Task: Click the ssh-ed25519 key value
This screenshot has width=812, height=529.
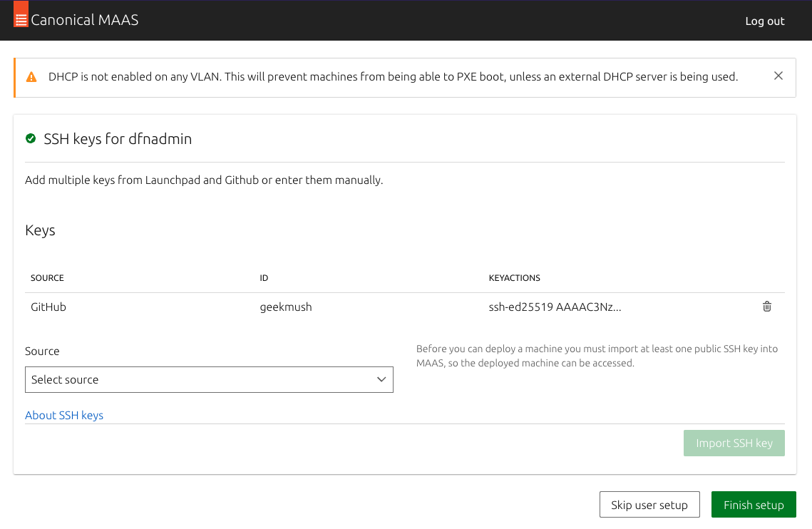Action: [x=555, y=307]
